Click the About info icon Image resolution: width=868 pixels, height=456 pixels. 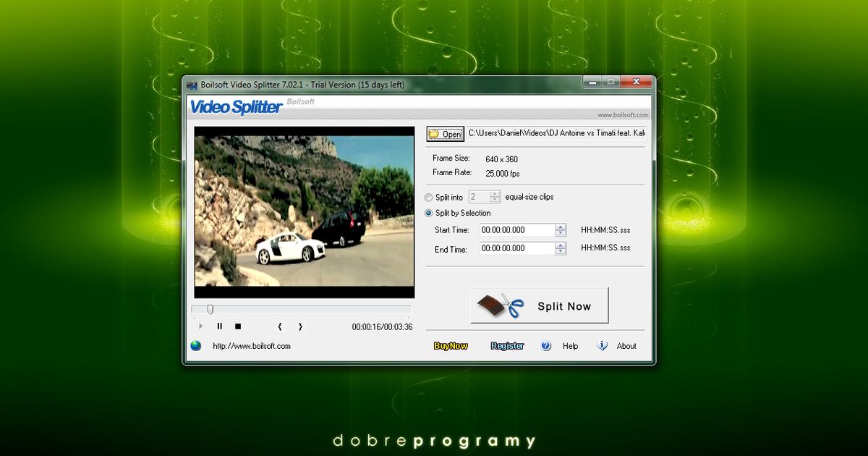pyautogui.click(x=602, y=346)
